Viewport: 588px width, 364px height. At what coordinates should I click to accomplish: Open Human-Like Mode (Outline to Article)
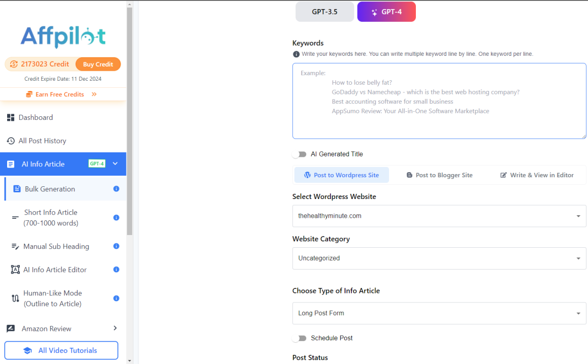66,299
